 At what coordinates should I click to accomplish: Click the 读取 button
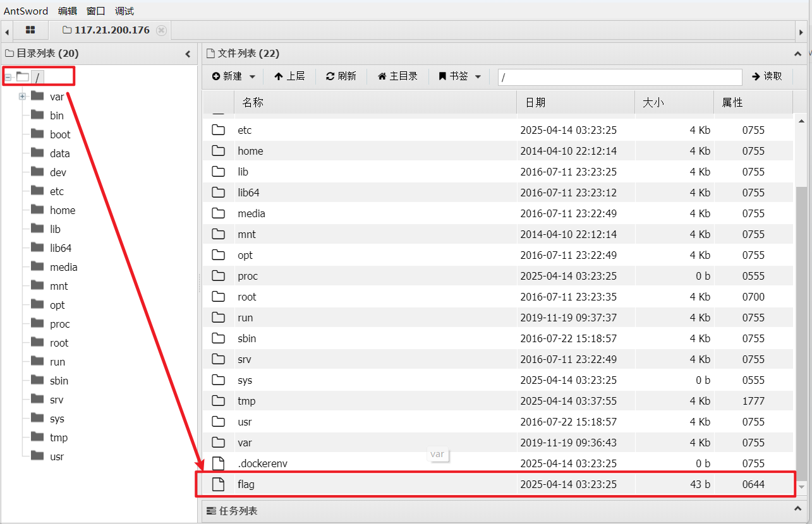767,76
